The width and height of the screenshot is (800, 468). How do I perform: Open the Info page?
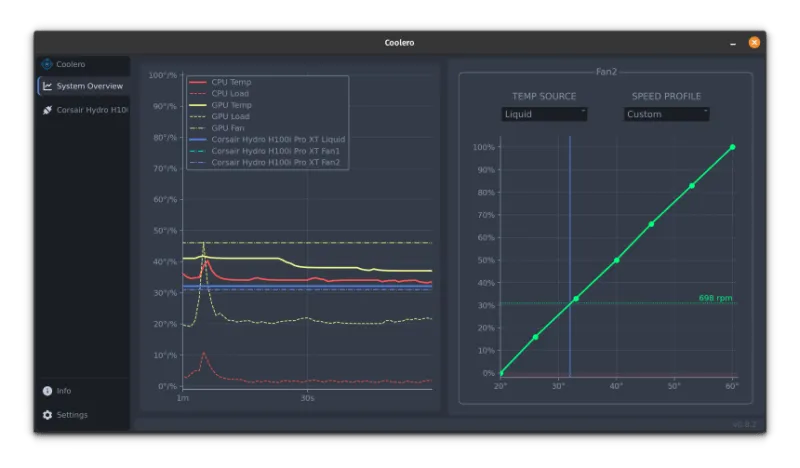pos(64,391)
